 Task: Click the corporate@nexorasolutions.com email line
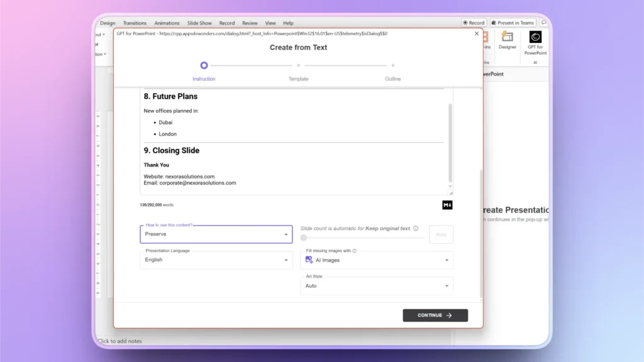[x=190, y=183]
